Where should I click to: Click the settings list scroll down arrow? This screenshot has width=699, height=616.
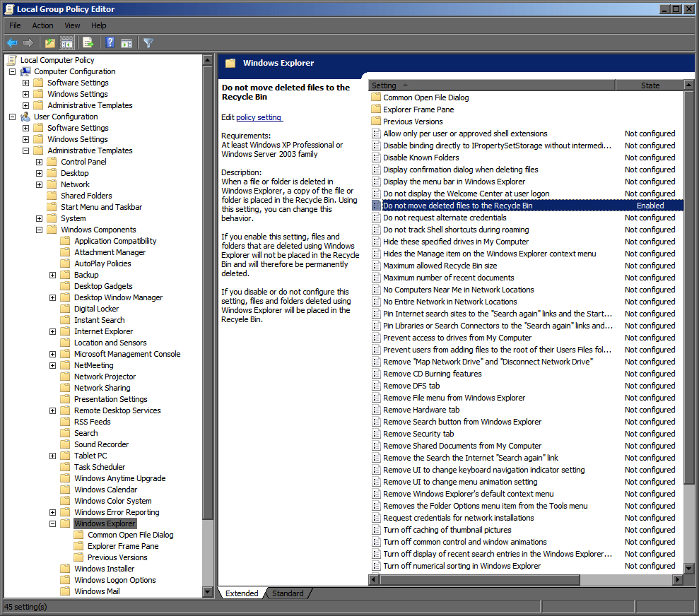(x=688, y=568)
